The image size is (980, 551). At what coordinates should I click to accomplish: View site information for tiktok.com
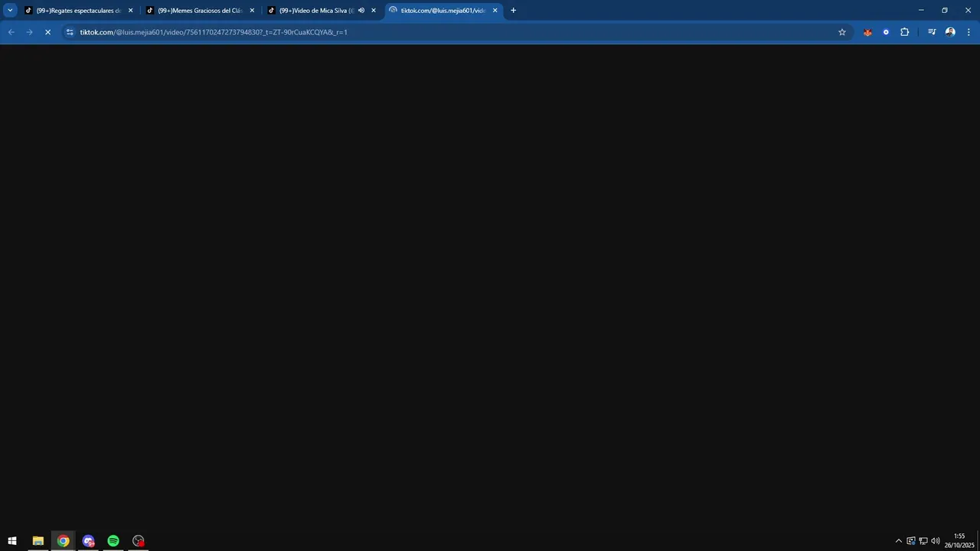click(x=70, y=32)
